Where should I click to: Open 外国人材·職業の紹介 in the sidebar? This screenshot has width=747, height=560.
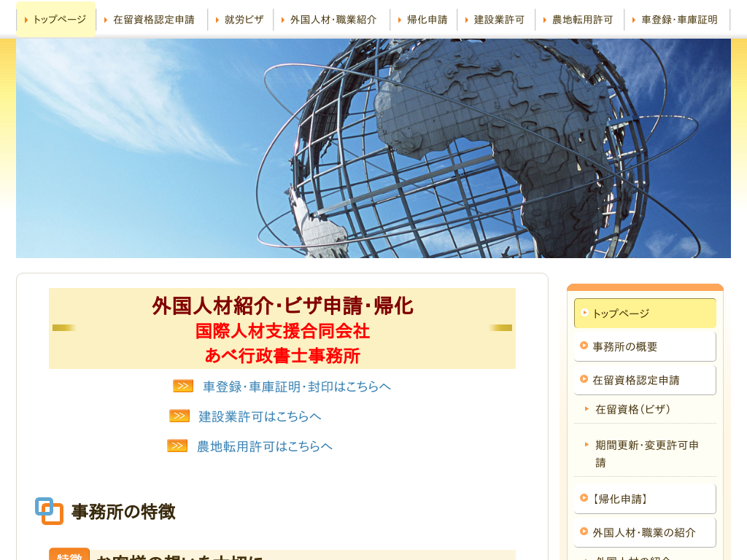[x=645, y=532]
